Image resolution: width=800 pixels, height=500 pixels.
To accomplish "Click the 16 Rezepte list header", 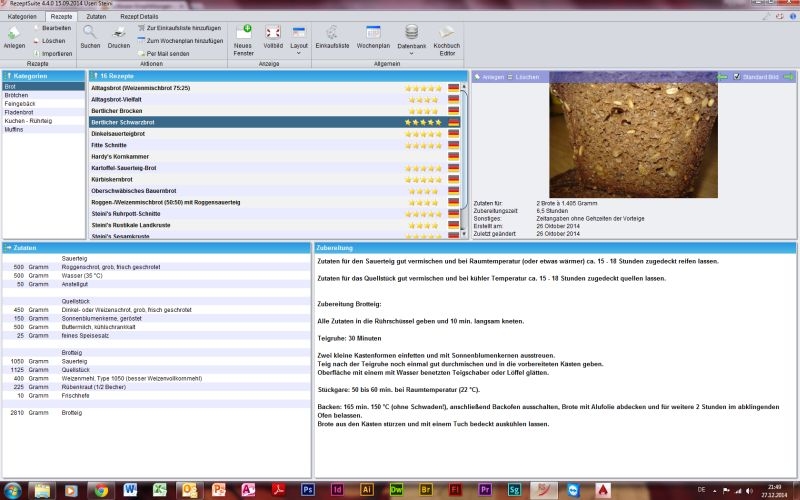I will coord(278,76).
